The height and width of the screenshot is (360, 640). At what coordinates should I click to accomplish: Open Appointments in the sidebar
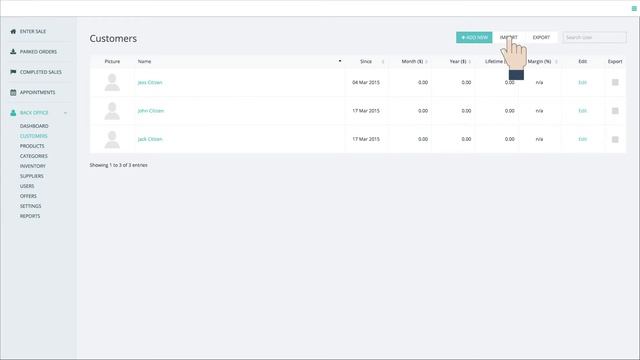click(x=38, y=92)
